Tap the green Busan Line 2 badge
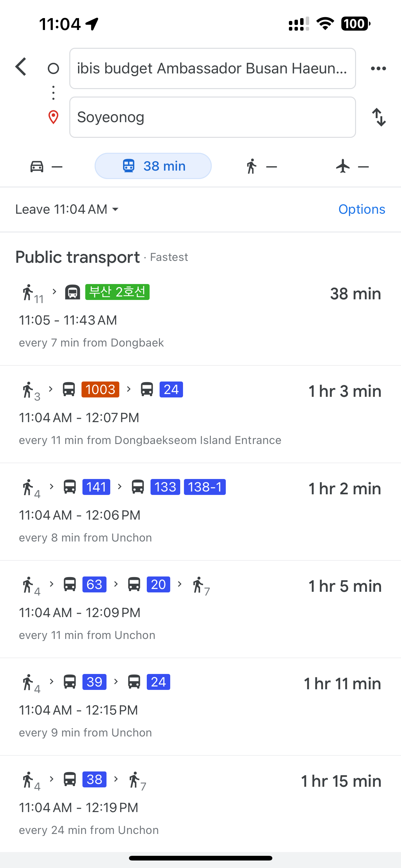The height and width of the screenshot is (868, 401). pyautogui.click(x=117, y=292)
